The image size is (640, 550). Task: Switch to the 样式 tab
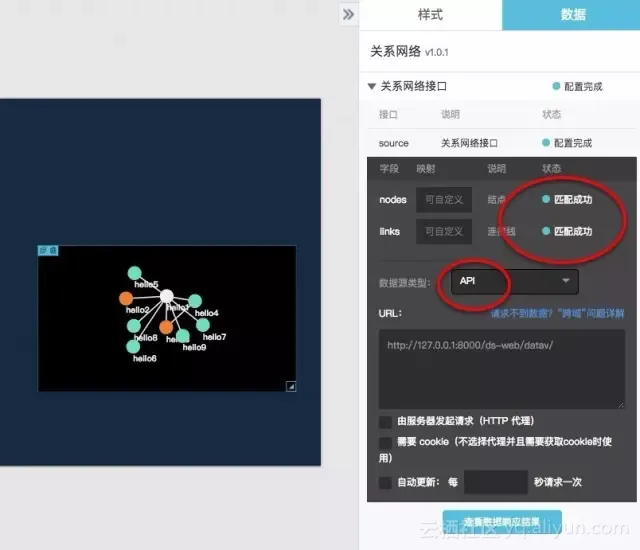(x=430, y=15)
